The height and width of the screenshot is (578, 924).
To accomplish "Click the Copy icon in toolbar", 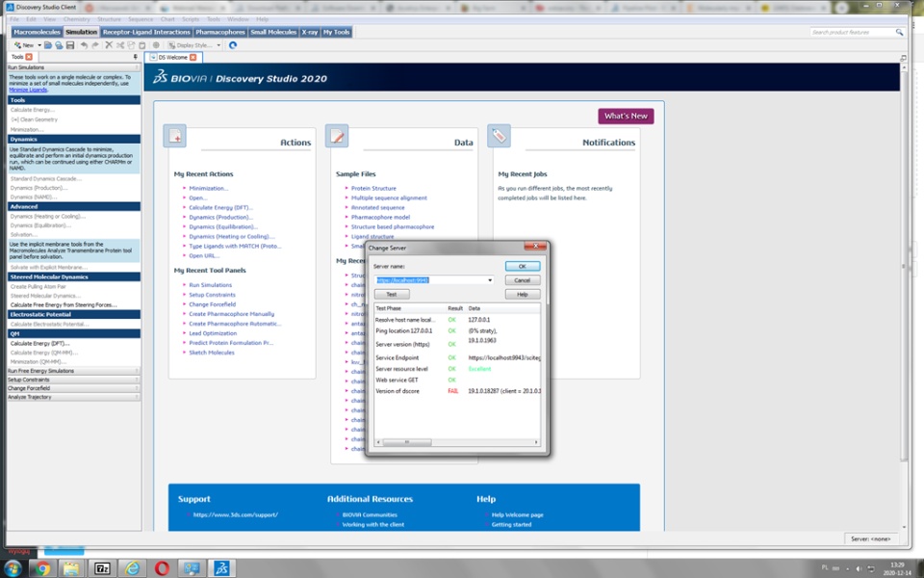I will pyautogui.click(x=131, y=45).
